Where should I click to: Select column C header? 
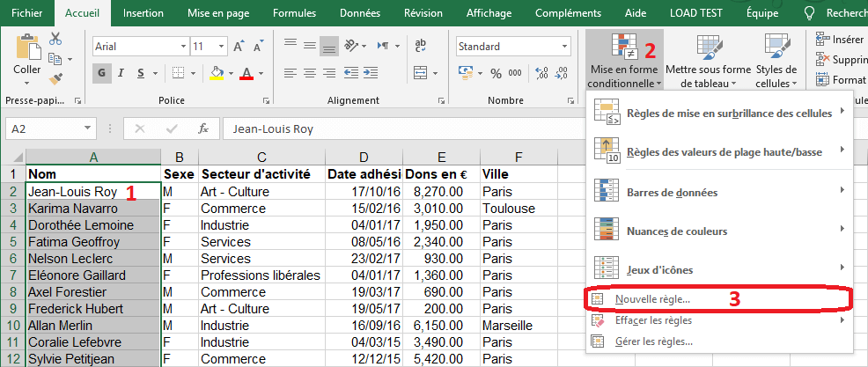[x=261, y=158]
